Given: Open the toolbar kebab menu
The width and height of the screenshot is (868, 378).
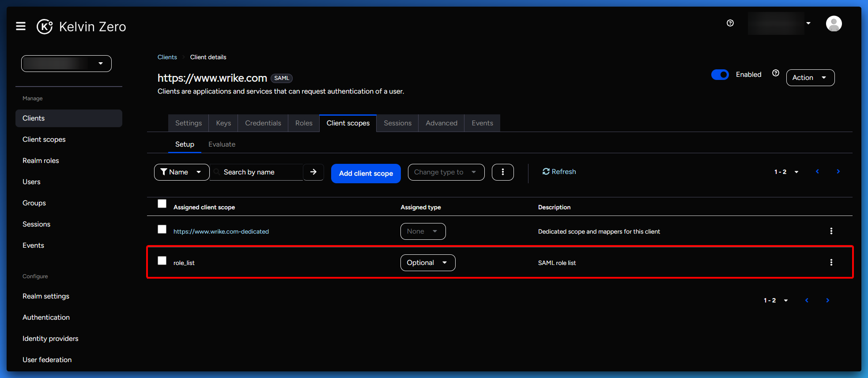Looking at the screenshot, I should pos(502,172).
